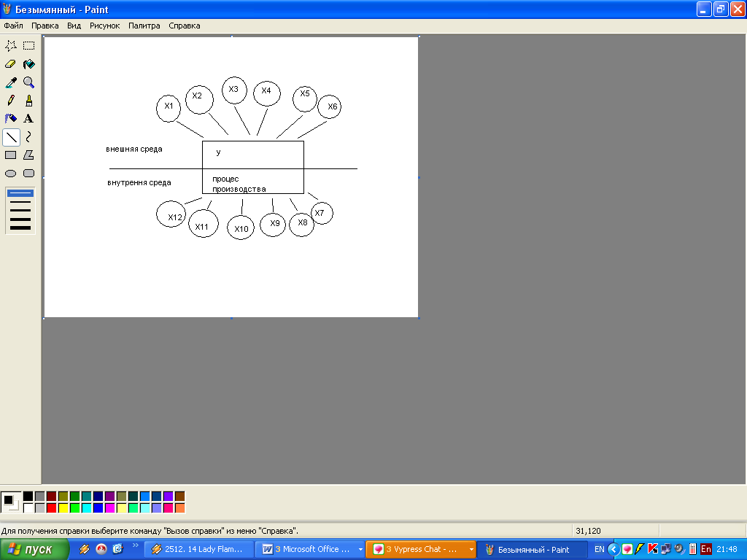The width and height of the screenshot is (747, 560).
Task: Pick the red color swatch
Action: point(52,508)
